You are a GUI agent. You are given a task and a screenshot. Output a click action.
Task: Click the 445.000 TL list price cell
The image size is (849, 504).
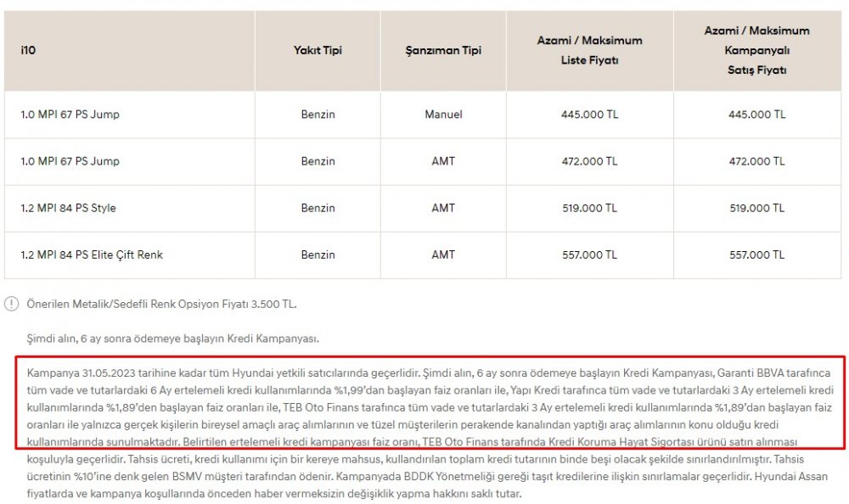[590, 115]
